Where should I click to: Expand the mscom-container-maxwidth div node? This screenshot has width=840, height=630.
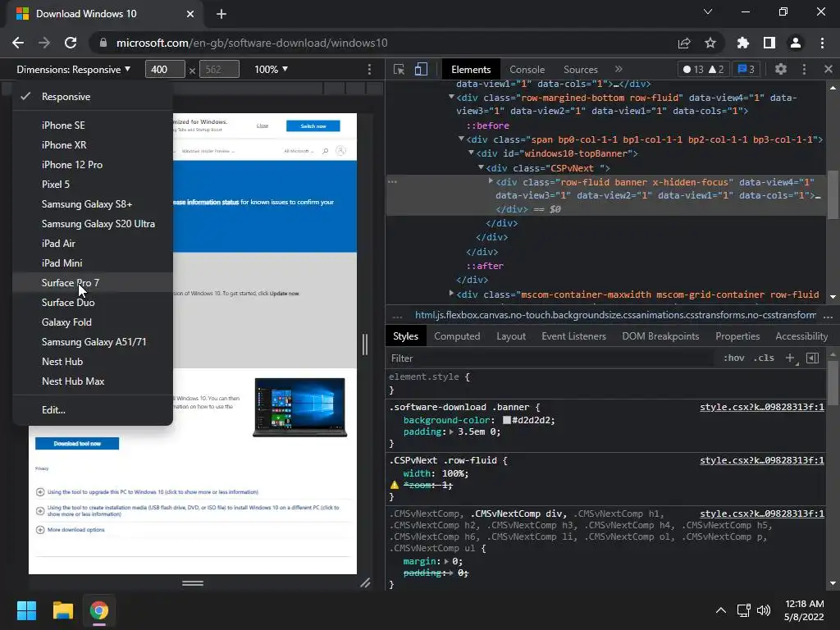(x=451, y=293)
